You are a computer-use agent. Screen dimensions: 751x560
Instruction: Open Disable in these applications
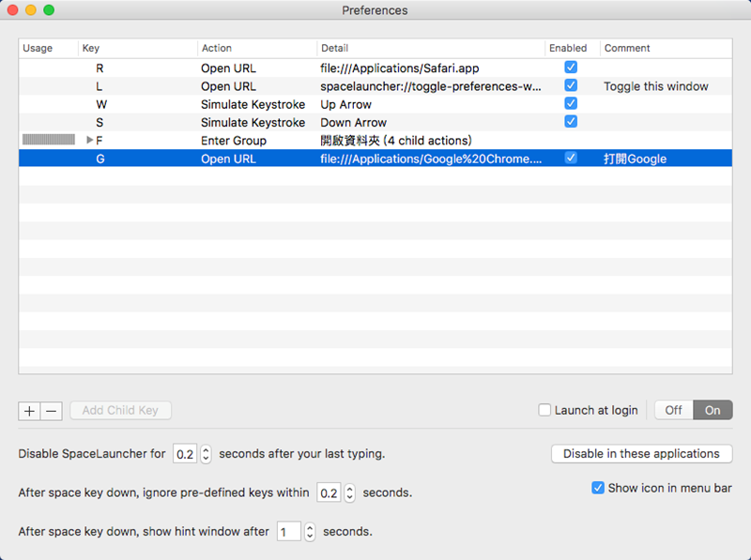click(641, 454)
